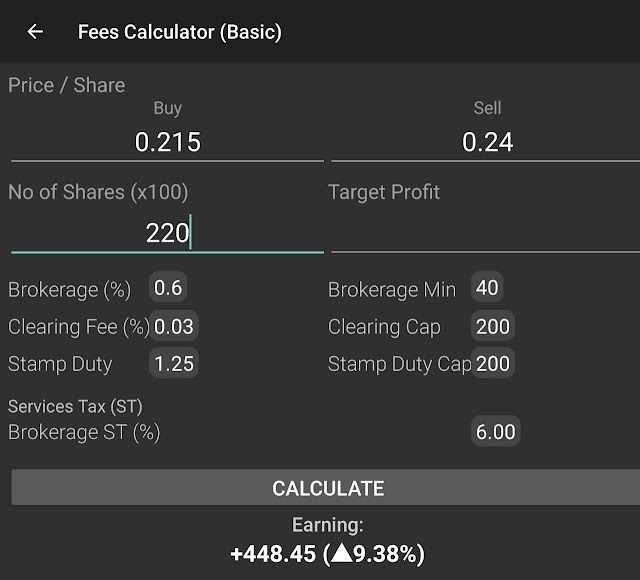The height and width of the screenshot is (580, 640).
Task: Edit the Brokerage (%) value 0.6
Action: [168, 288]
